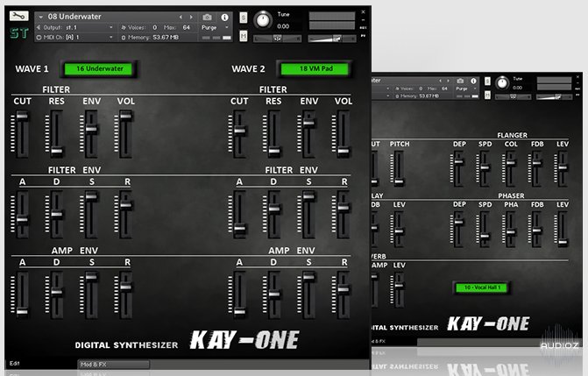588x376 pixels.
Task: Toggle solo S button in back window
Action: coord(487,81)
